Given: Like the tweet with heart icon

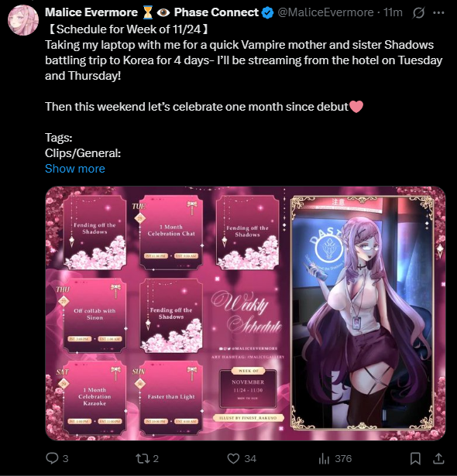Looking at the screenshot, I should (233, 458).
